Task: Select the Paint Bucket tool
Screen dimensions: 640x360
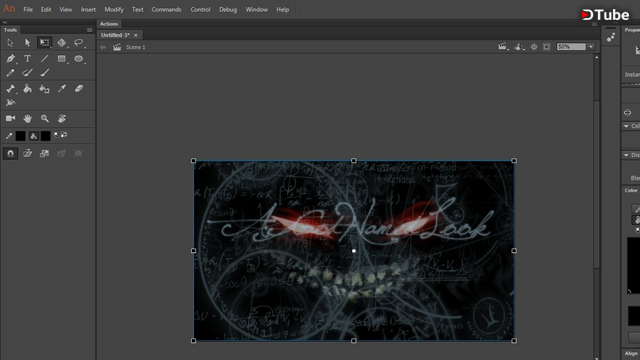Action: click(x=27, y=89)
